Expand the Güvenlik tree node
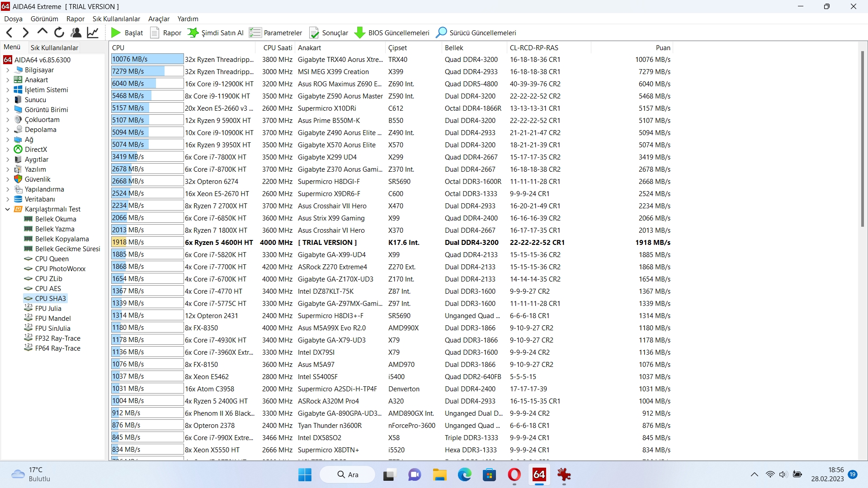This screenshot has width=868, height=488. [x=8, y=179]
